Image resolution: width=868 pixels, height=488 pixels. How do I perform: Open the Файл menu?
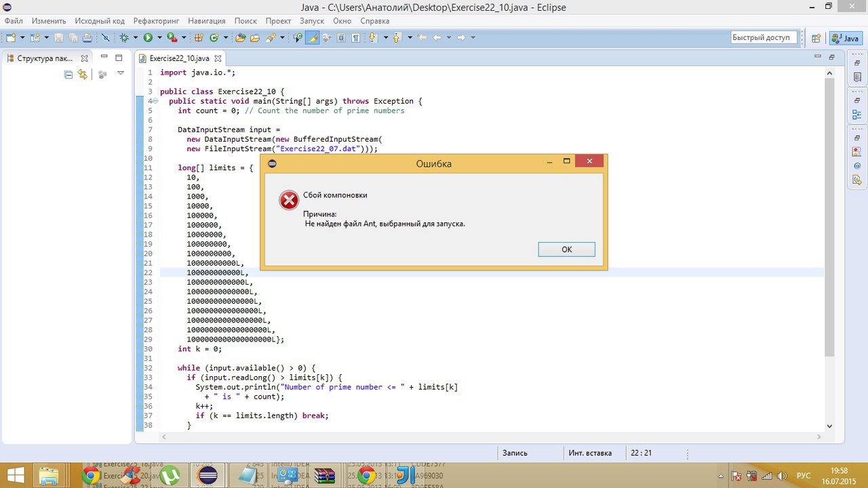pos(14,21)
